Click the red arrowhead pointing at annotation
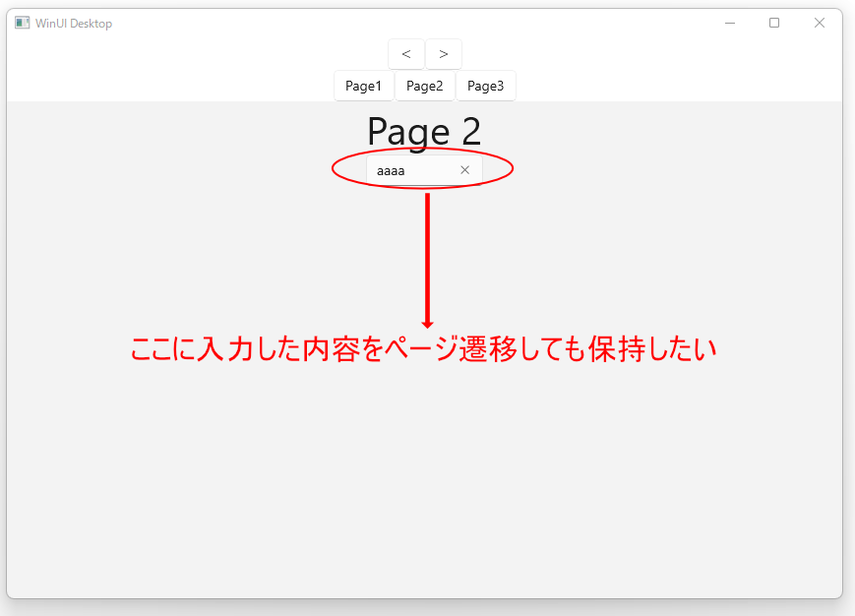The height and width of the screenshot is (616, 855). [x=427, y=325]
